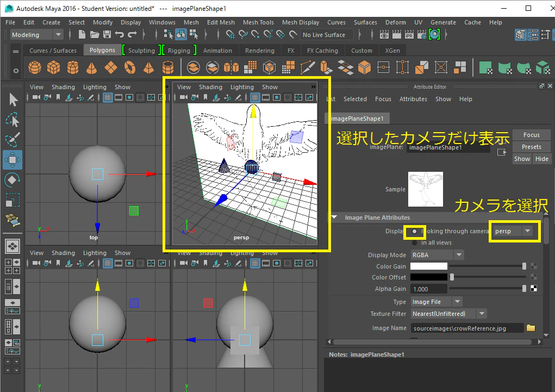Click the Presets button
The width and height of the screenshot is (555, 392).
[531, 147]
